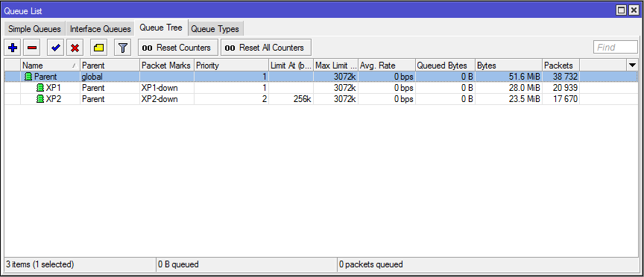
Task: Click priority value '2' in XP2 row
Action: pyautogui.click(x=264, y=99)
